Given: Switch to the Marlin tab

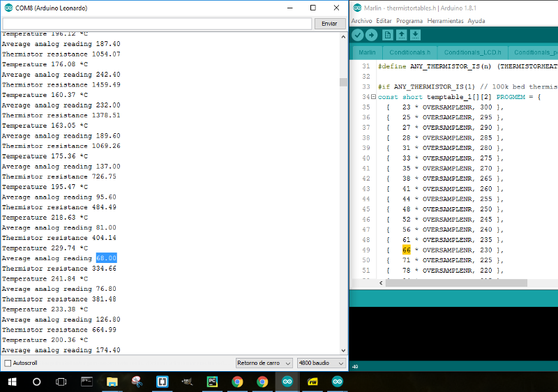Looking at the screenshot, I should click(x=367, y=52).
